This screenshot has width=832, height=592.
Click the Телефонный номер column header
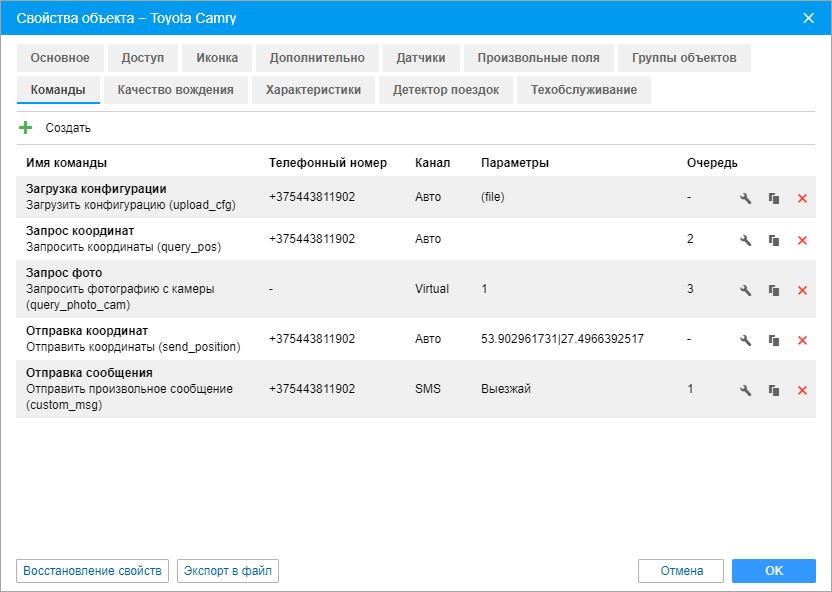(328, 163)
